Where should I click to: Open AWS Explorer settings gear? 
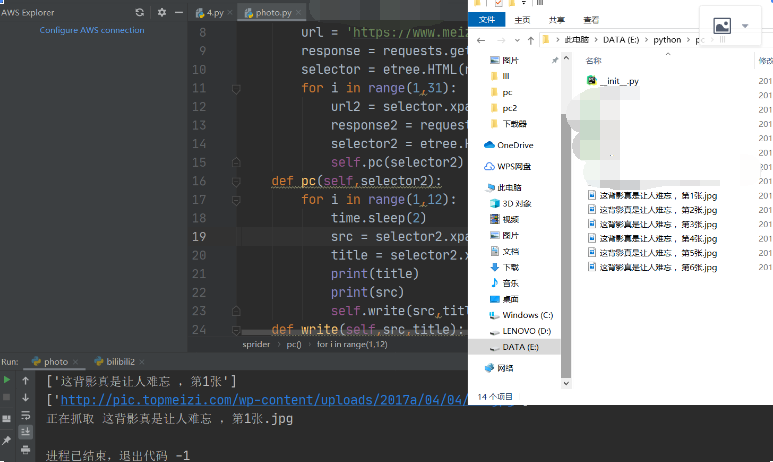(x=163, y=12)
